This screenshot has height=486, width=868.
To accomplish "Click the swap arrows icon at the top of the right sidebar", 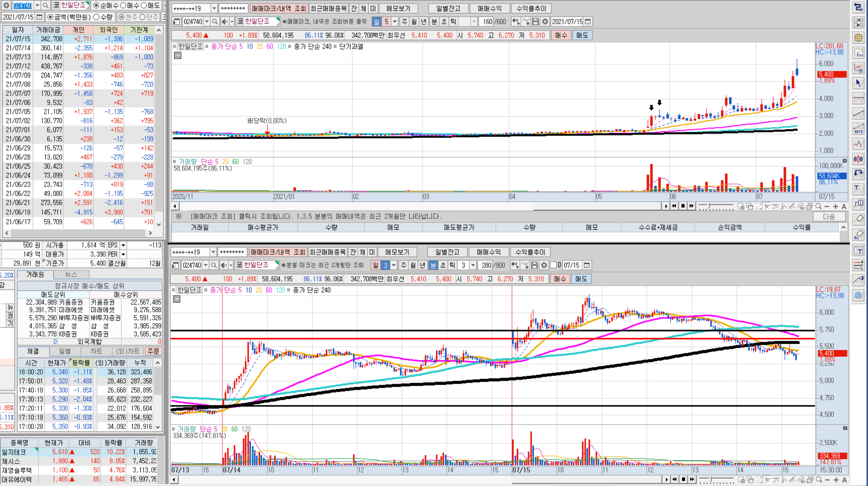I will pos(858,7).
